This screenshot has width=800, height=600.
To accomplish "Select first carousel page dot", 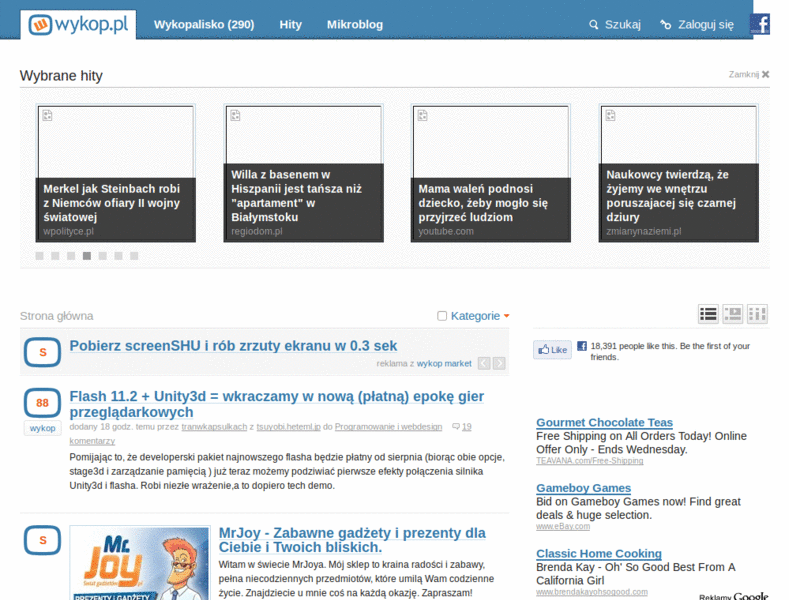I will (x=39, y=256).
